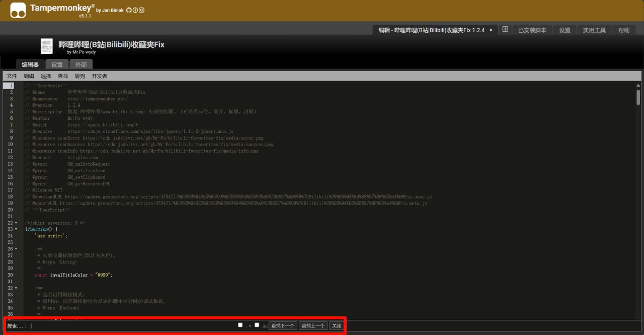Click the 'by Mr.Po wydy' author text
644x335 pixels.
[81, 52]
